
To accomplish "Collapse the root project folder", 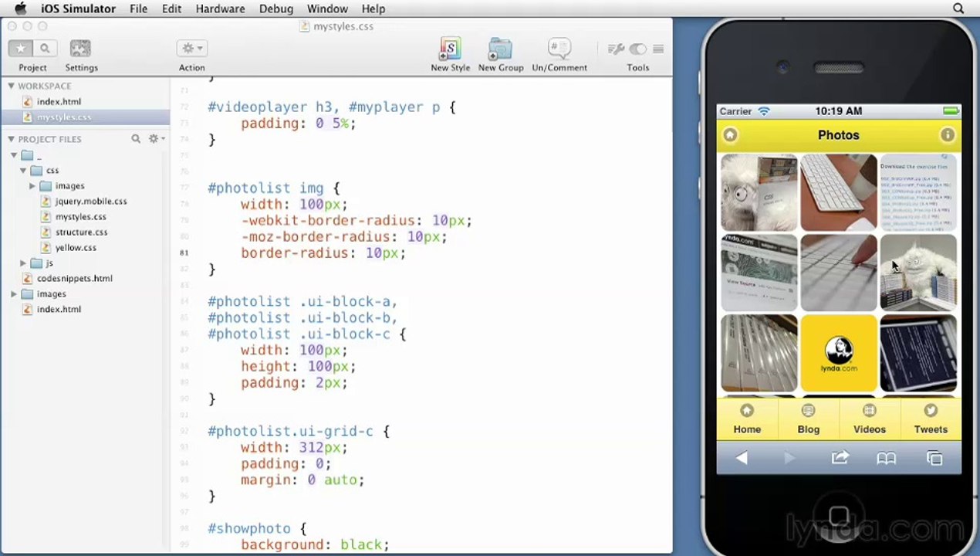I will pyautogui.click(x=15, y=155).
